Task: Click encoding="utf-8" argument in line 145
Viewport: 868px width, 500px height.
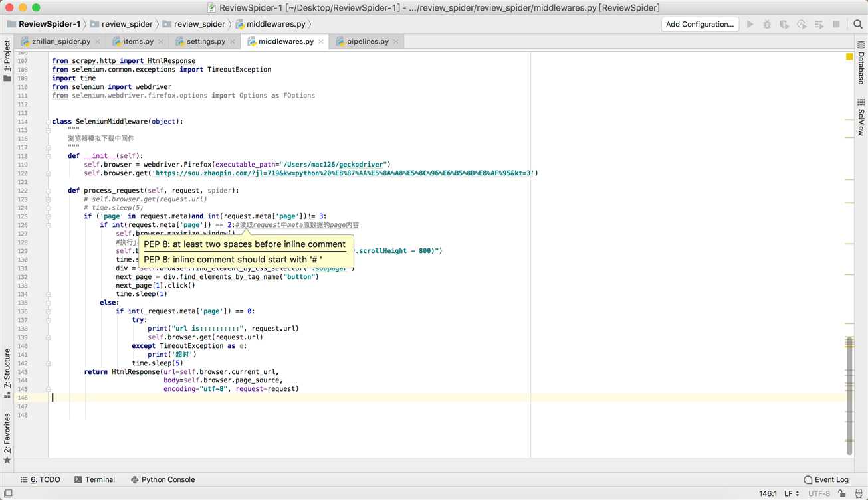Action: (x=196, y=389)
